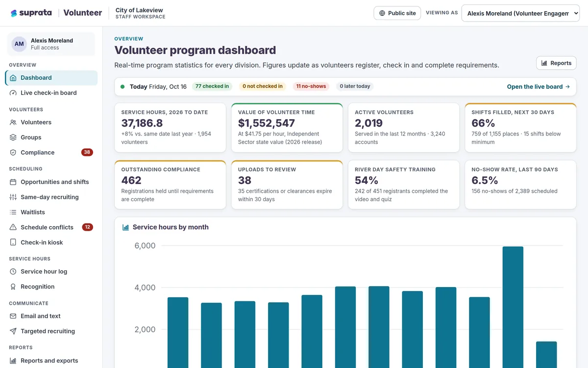588x368 pixels.
Task: Click the Value of Volunteer Time card
Action: point(287,128)
